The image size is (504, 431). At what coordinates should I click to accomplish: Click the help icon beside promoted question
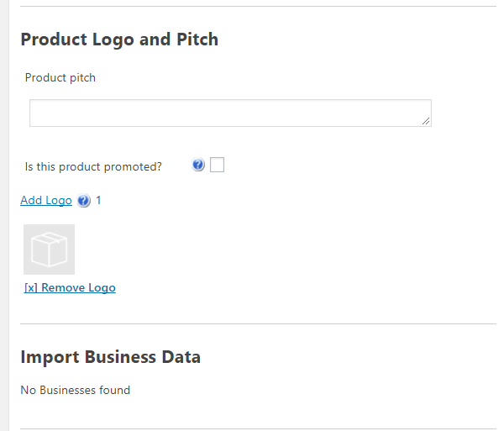(x=198, y=166)
